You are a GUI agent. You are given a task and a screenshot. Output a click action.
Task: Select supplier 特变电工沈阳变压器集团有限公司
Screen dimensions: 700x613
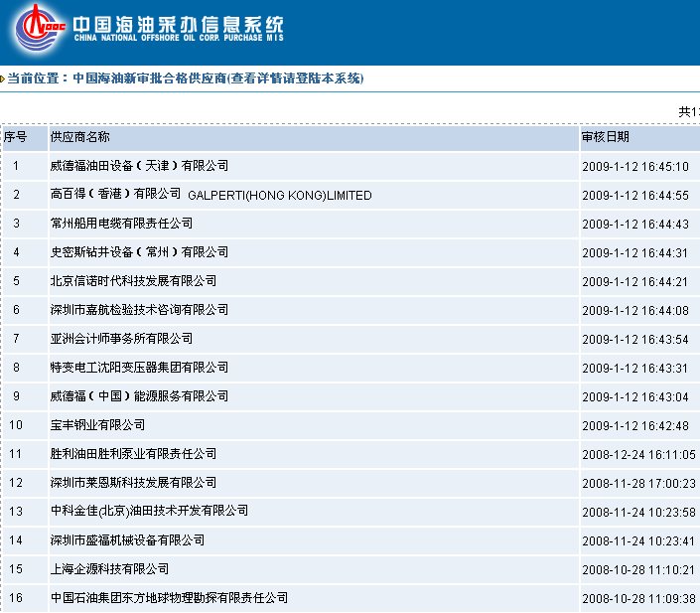[x=139, y=368]
